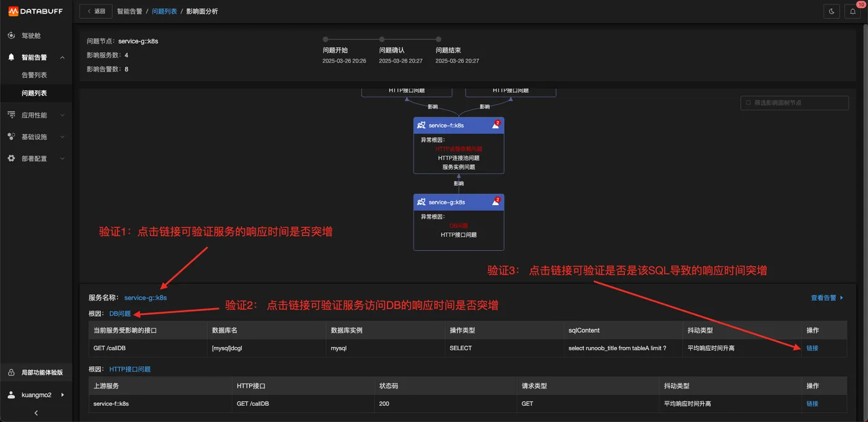The width and height of the screenshot is (868, 422).
Task: Click the search icon in filter box
Action: (748, 103)
